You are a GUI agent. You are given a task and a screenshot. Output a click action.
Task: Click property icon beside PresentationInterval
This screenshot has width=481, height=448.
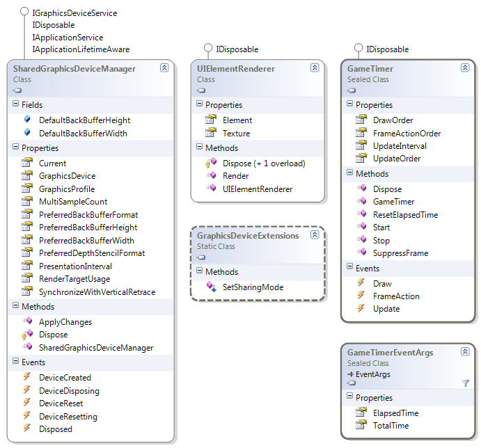27,265
